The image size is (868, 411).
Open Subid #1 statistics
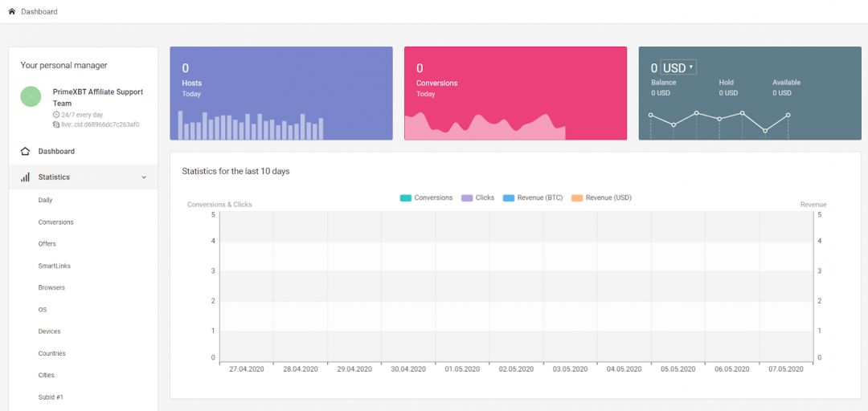pos(52,397)
